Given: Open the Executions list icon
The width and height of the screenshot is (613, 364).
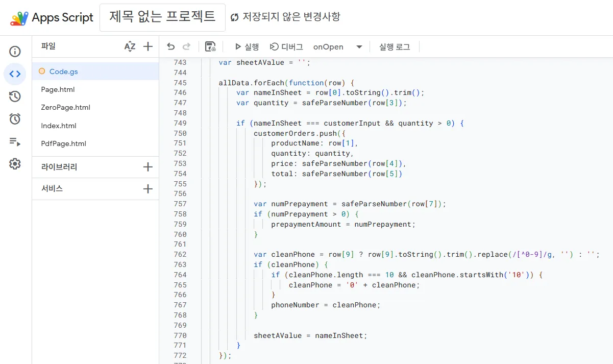Looking at the screenshot, I should coord(15,141).
